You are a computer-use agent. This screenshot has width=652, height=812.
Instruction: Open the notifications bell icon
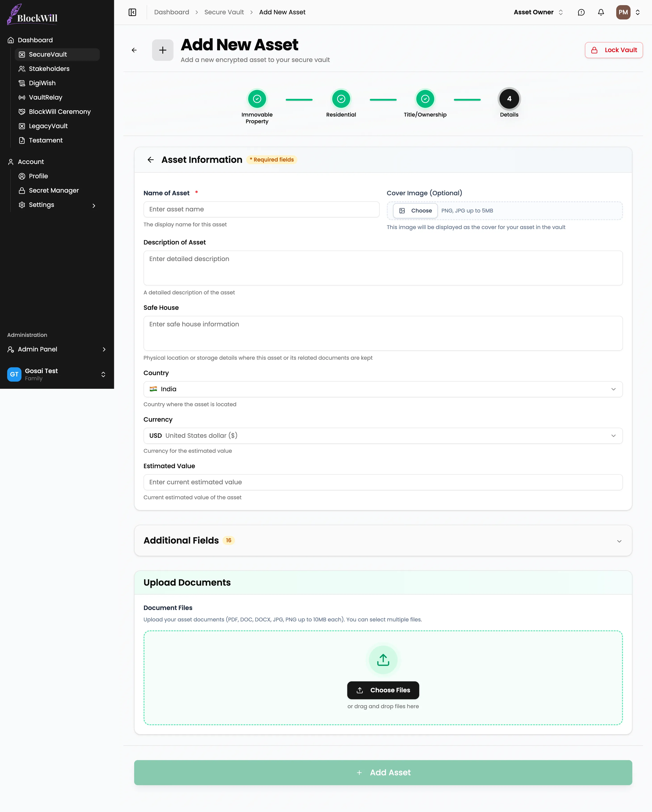601,13
